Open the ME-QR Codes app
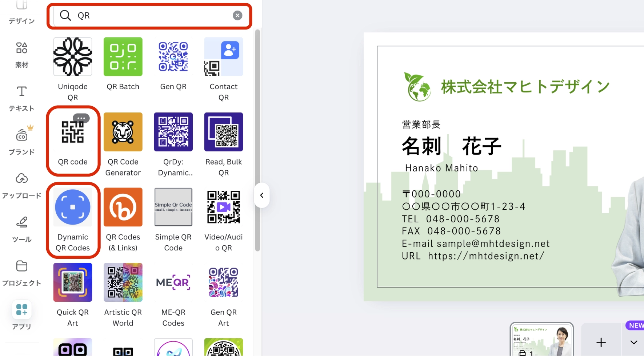 173,296
